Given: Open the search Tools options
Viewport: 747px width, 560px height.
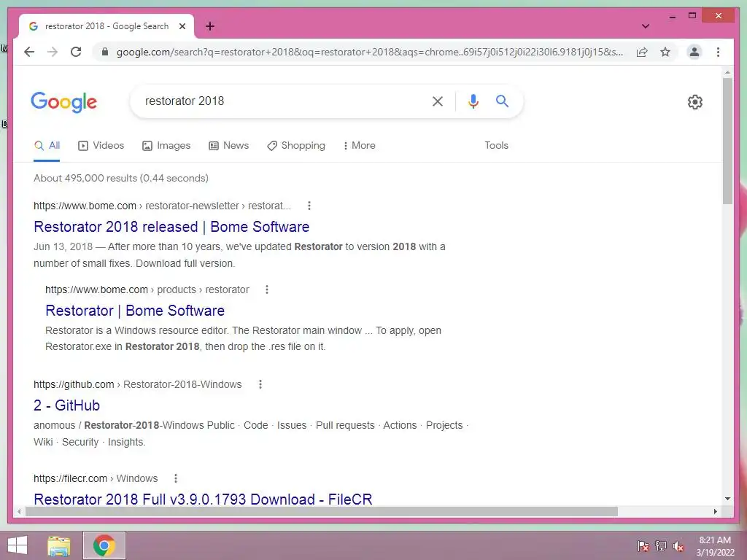Looking at the screenshot, I should click(x=496, y=146).
